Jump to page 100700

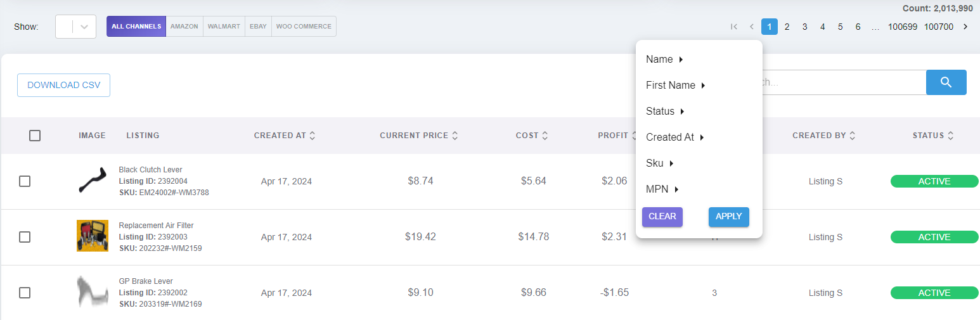(938, 27)
